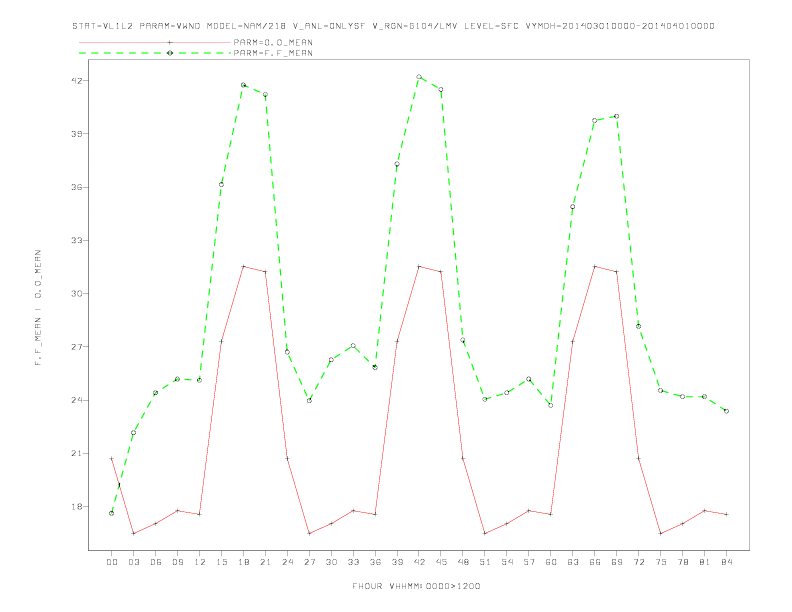
Task: Click the green dashed legend line sample
Action: pos(155,53)
